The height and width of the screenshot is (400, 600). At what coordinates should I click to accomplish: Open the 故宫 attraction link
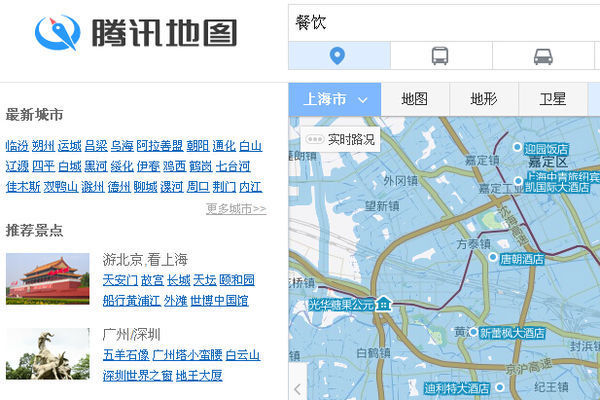[152, 280]
